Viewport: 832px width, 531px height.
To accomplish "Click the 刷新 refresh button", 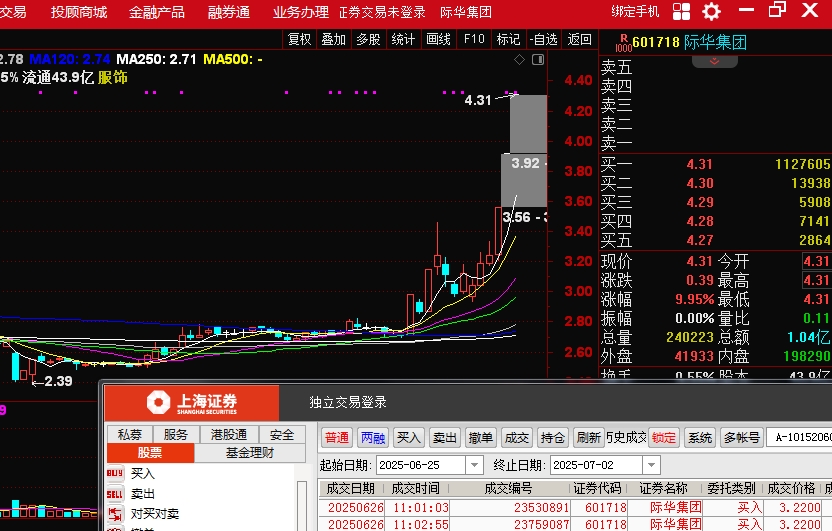I will (x=589, y=438).
